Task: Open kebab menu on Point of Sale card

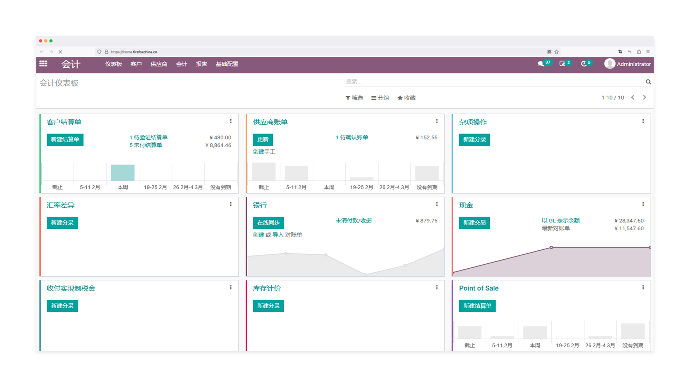Action: pos(643,287)
